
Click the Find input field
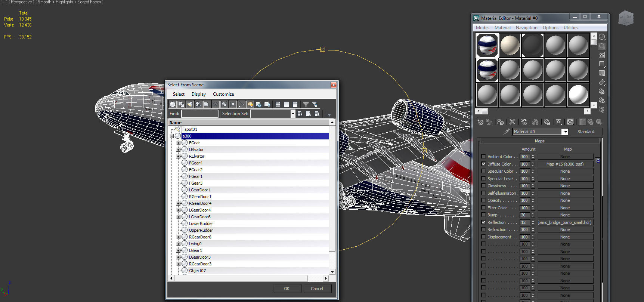(x=199, y=114)
